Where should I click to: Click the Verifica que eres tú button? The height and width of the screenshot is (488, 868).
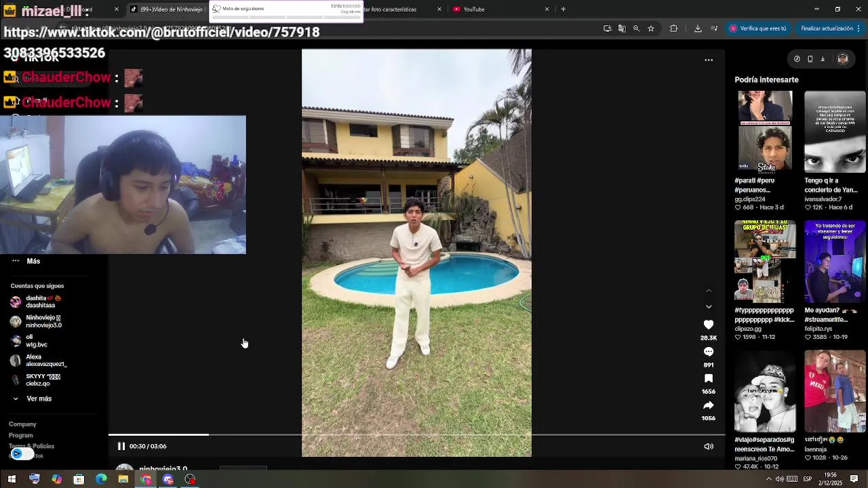tap(758, 28)
